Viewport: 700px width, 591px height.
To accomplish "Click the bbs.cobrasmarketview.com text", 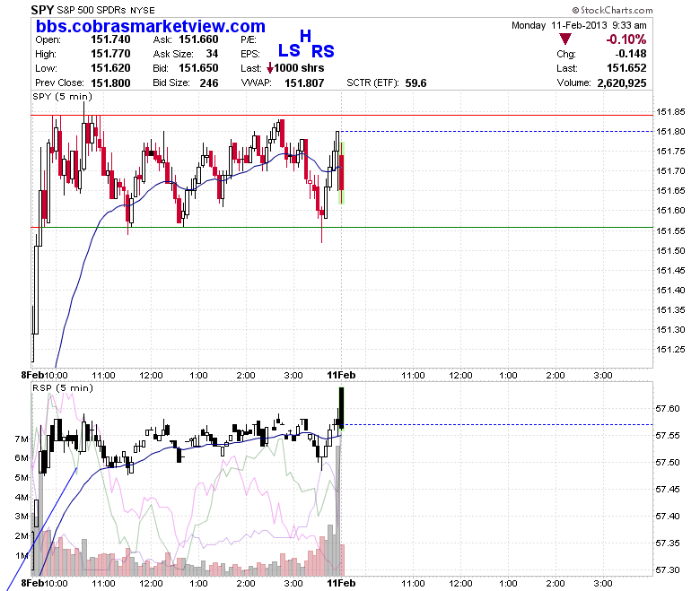I will pyautogui.click(x=151, y=26).
